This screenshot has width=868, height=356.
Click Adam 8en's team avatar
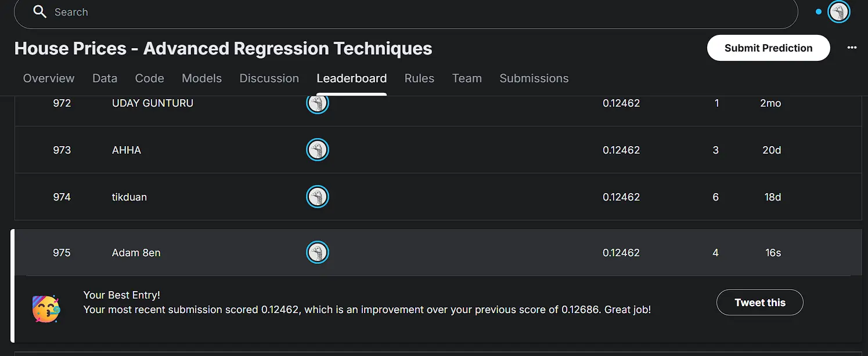tap(317, 253)
